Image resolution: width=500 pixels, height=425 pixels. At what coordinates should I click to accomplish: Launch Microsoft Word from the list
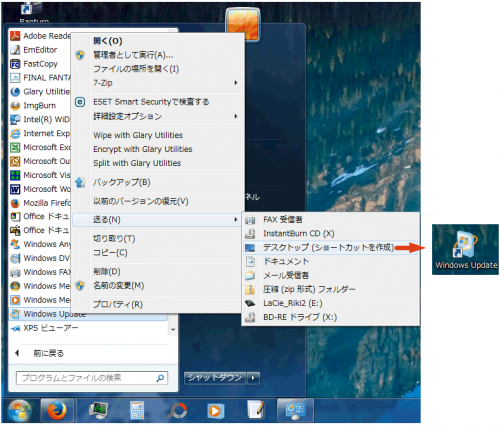point(40,189)
